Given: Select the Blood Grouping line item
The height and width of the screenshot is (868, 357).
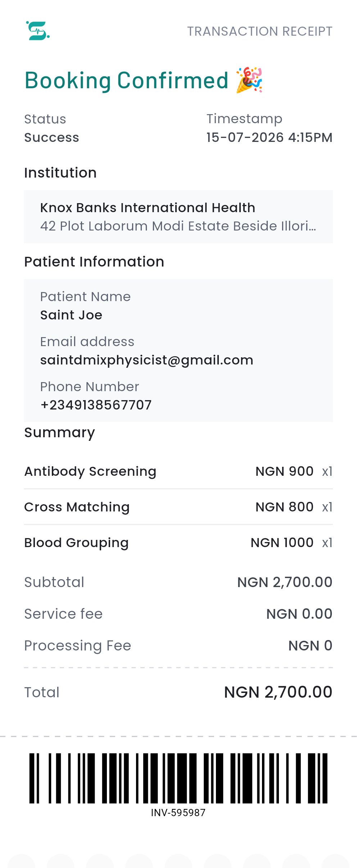Looking at the screenshot, I should (178, 542).
